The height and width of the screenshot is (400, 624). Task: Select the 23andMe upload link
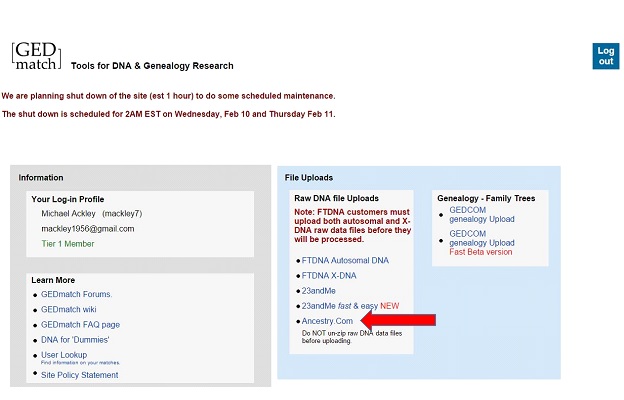[318, 291]
